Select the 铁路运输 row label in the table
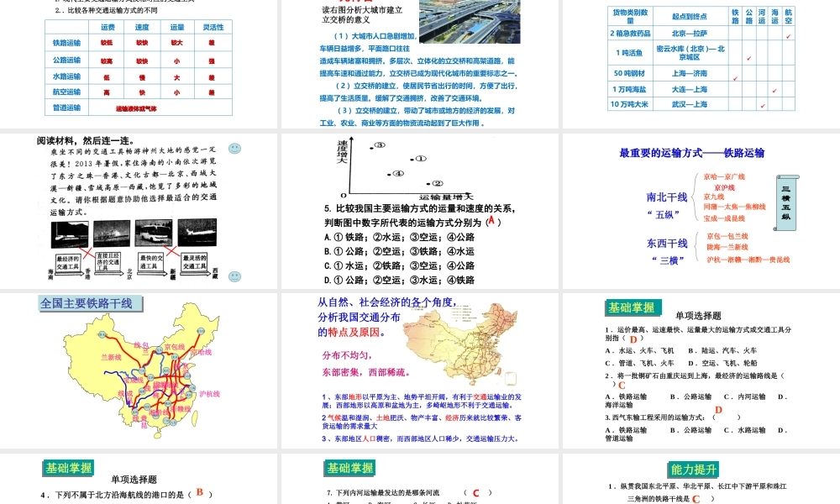Viewport: 840px width, 504px height. coord(67,43)
